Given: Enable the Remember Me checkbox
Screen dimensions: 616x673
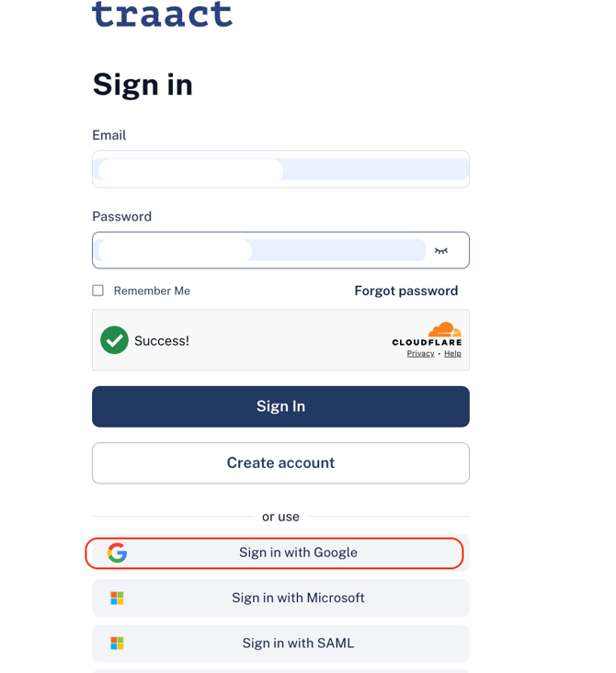Looking at the screenshot, I should coord(97,291).
